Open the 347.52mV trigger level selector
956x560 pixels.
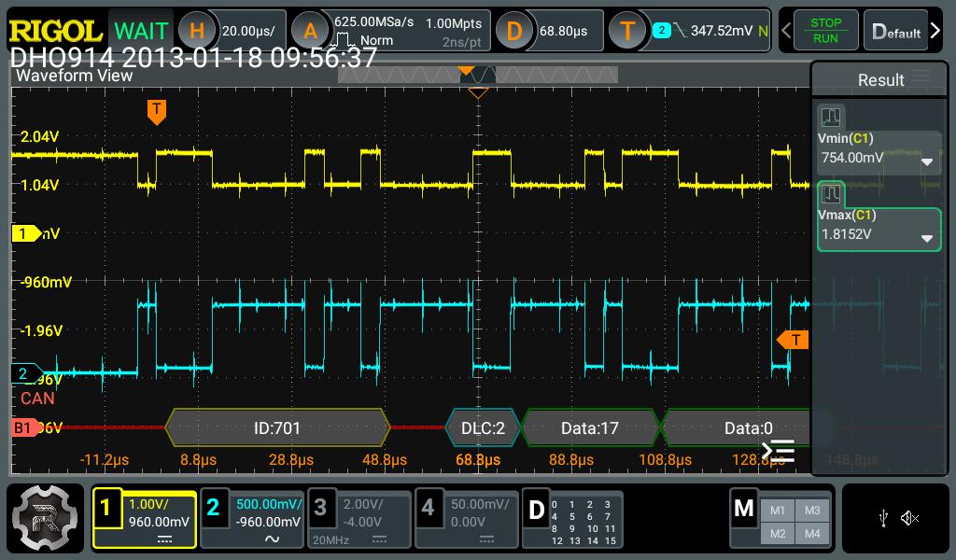coord(722,31)
